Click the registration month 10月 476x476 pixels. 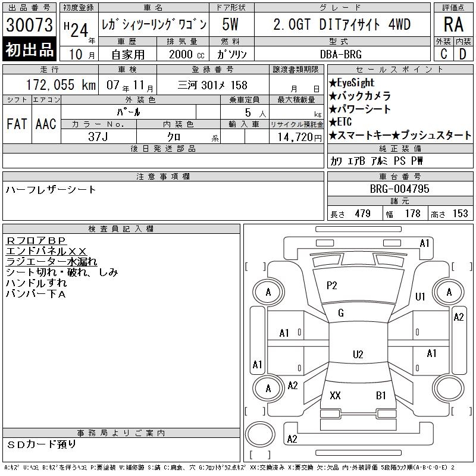tap(82, 55)
